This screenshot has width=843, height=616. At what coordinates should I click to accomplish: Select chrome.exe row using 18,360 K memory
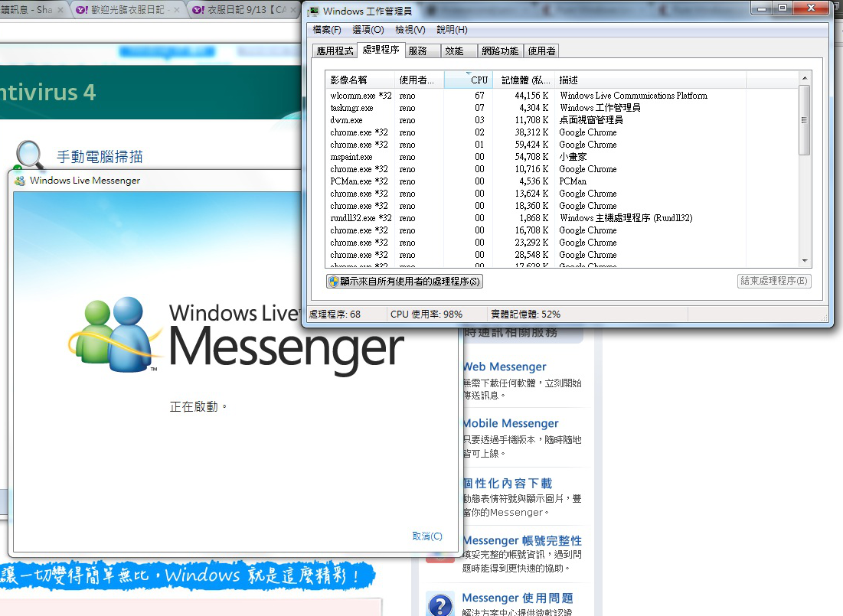[562, 206]
